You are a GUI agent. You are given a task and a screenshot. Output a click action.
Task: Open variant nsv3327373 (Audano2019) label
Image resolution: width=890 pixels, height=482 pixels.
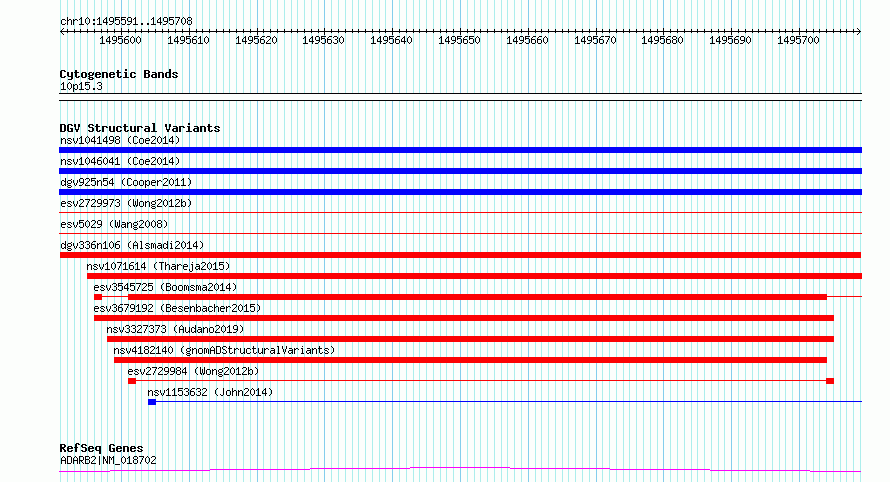pyautogui.click(x=175, y=329)
